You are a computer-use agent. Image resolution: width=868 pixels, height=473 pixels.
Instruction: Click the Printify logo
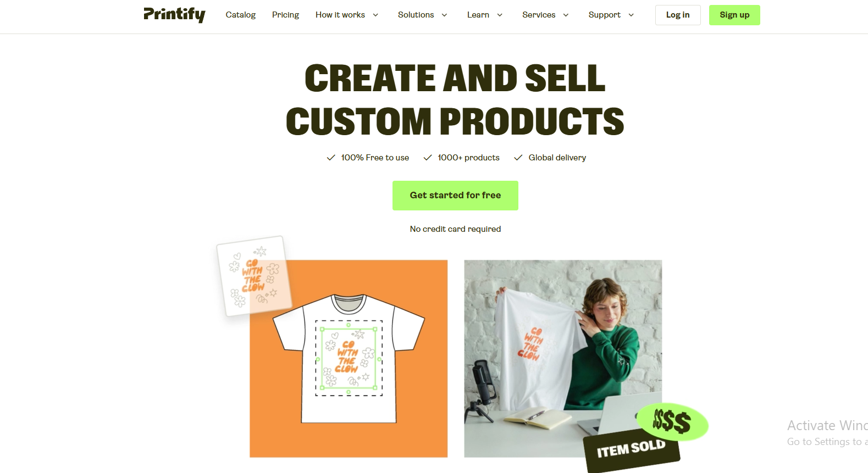coord(174,15)
